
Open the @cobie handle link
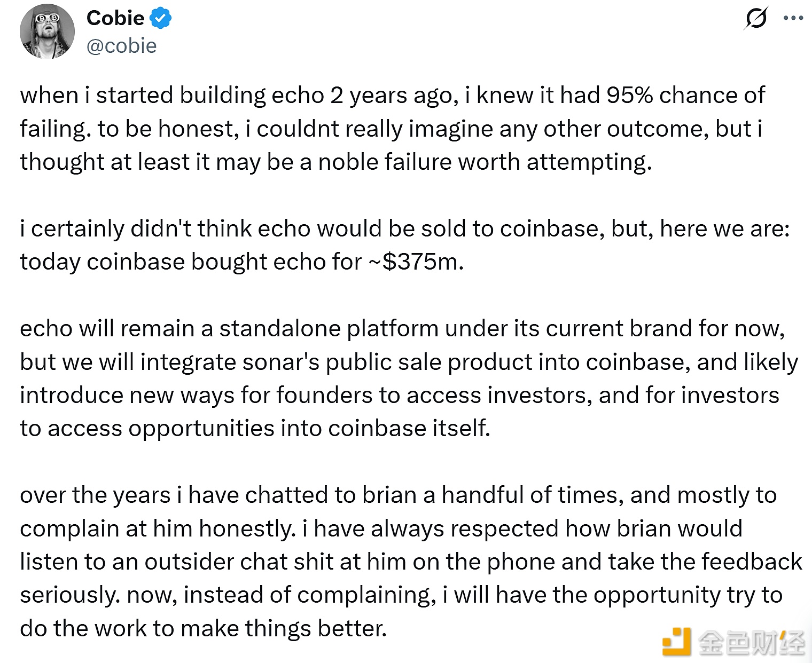pos(121,46)
